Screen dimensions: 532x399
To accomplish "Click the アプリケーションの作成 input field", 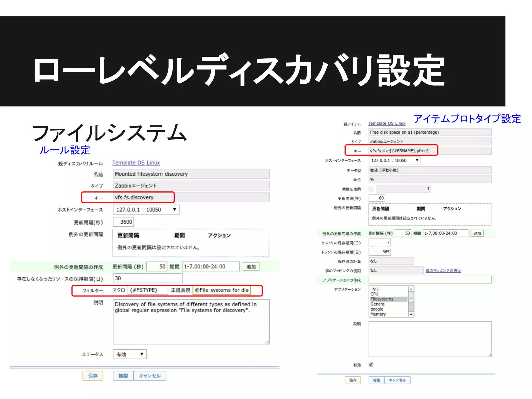I will click(430, 280).
